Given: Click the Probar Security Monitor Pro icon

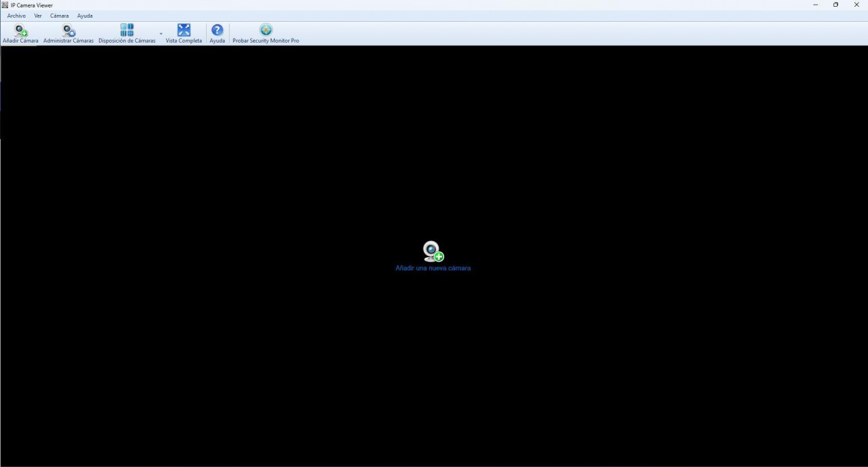Looking at the screenshot, I should 266,30.
